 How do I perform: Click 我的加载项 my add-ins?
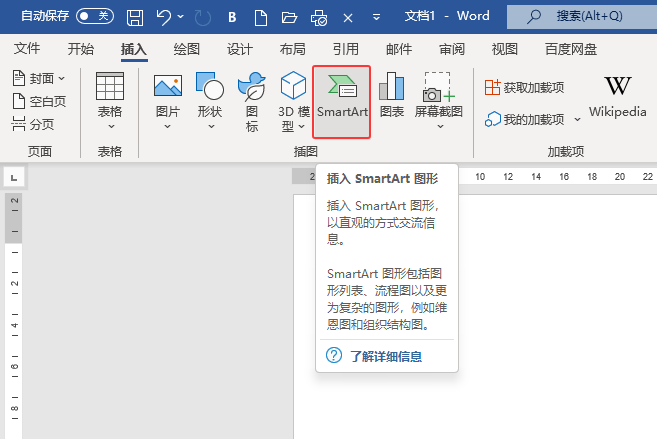[x=525, y=119]
